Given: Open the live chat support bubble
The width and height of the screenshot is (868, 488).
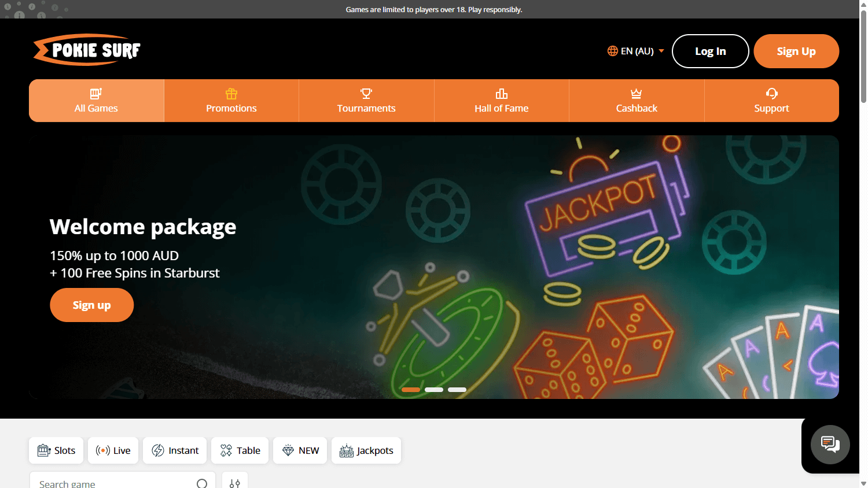Looking at the screenshot, I should click(x=830, y=445).
